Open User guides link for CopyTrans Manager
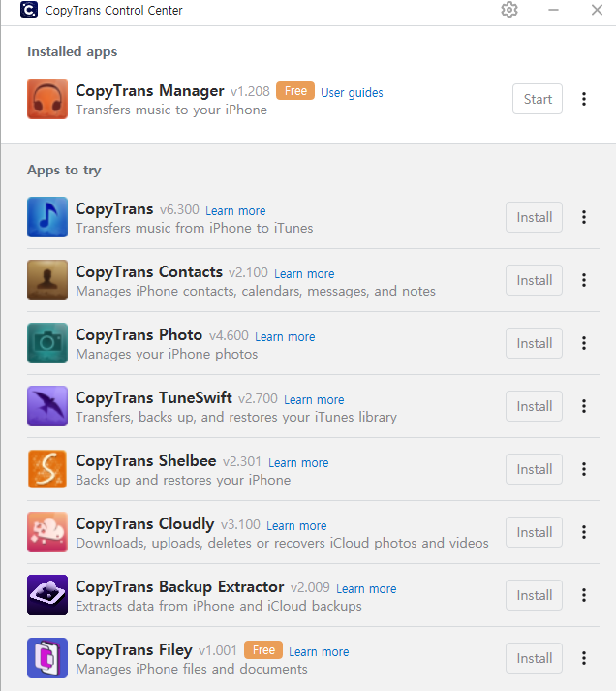 point(352,92)
